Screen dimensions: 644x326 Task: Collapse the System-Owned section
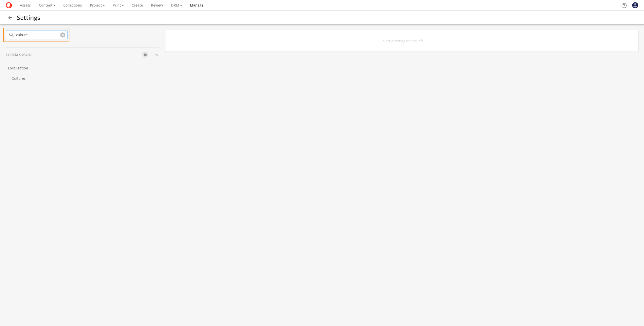(x=156, y=55)
